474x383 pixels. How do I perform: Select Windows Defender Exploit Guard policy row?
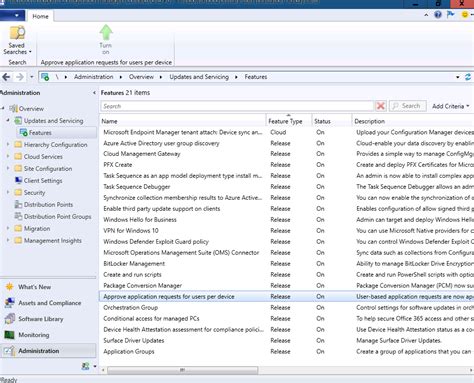pyautogui.click(x=287, y=242)
